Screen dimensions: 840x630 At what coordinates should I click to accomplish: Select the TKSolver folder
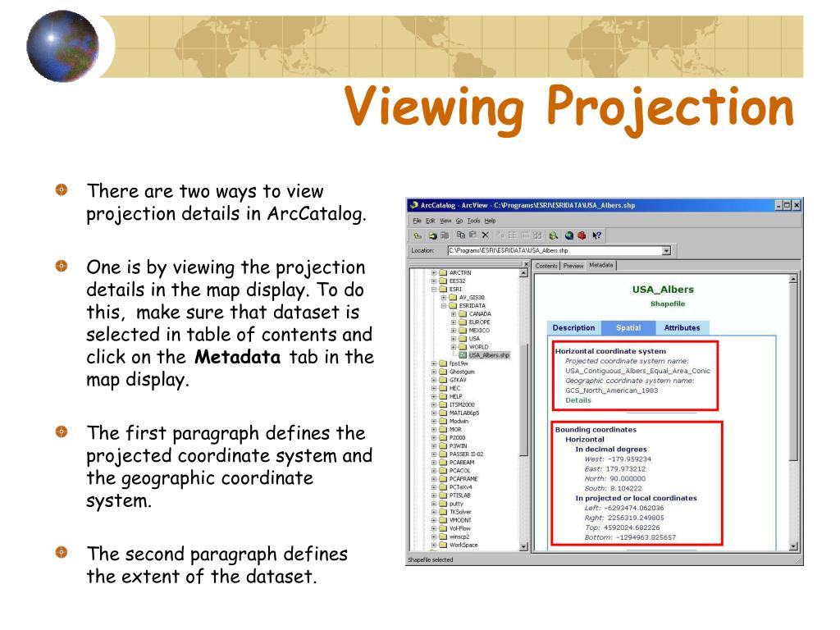tap(460, 512)
